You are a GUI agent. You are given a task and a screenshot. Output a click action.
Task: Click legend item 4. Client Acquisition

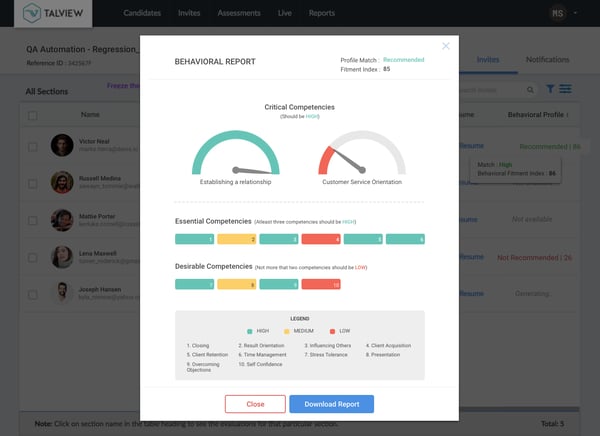(x=388, y=345)
